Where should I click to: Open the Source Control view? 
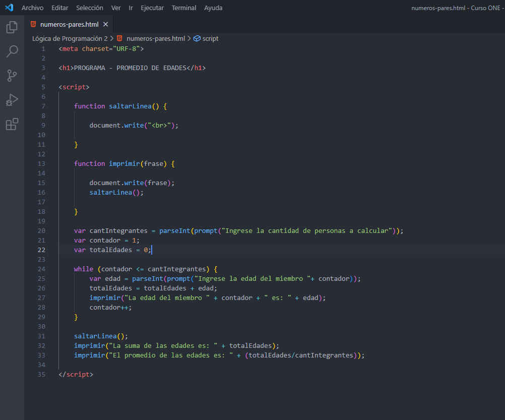(12, 76)
